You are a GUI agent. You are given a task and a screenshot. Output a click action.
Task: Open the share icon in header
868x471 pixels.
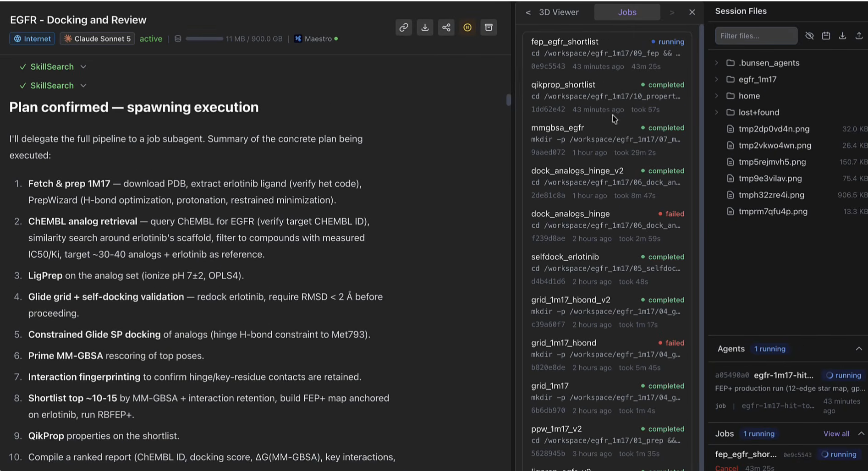[x=446, y=27]
